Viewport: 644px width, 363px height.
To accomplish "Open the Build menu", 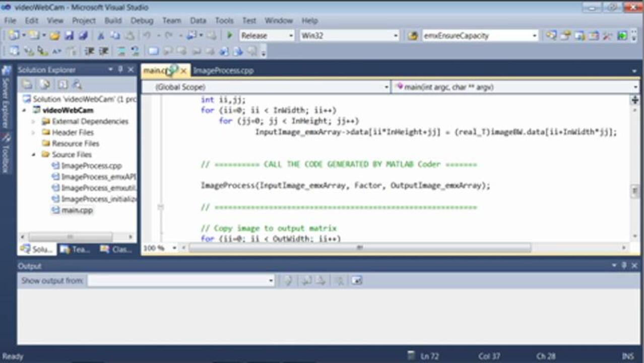I will [x=113, y=21].
